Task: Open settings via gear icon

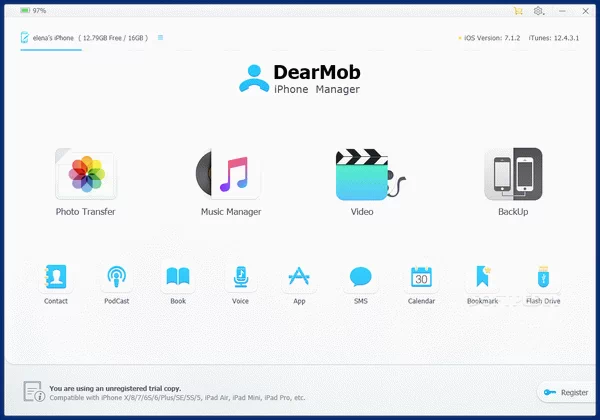Action: click(x=538, y=11)
